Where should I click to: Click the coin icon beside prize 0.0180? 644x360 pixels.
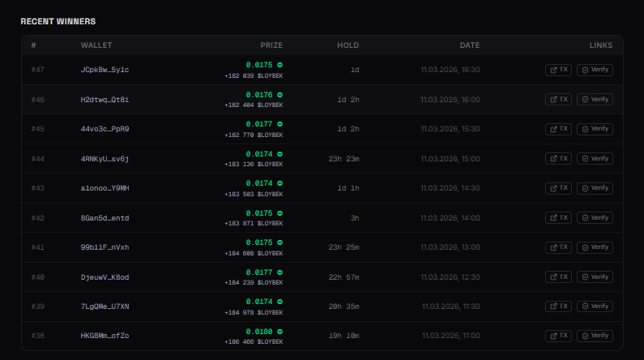(x=279, y=332)
